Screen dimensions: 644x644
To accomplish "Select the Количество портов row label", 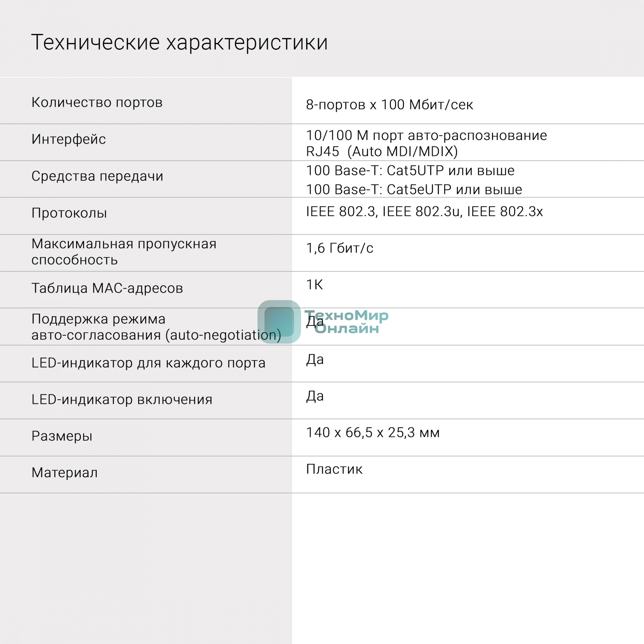I will click(x=97, y=103).
